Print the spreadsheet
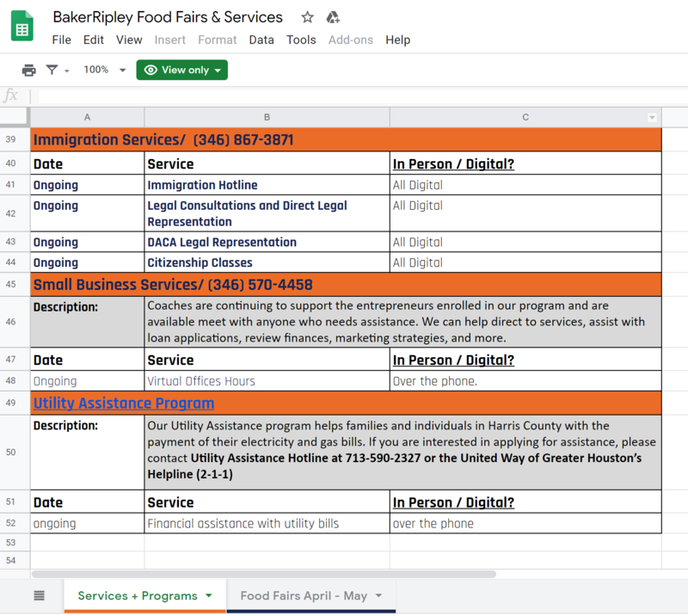Image resolution: width=688 pixels, height=616 pixels. point(29,70)
